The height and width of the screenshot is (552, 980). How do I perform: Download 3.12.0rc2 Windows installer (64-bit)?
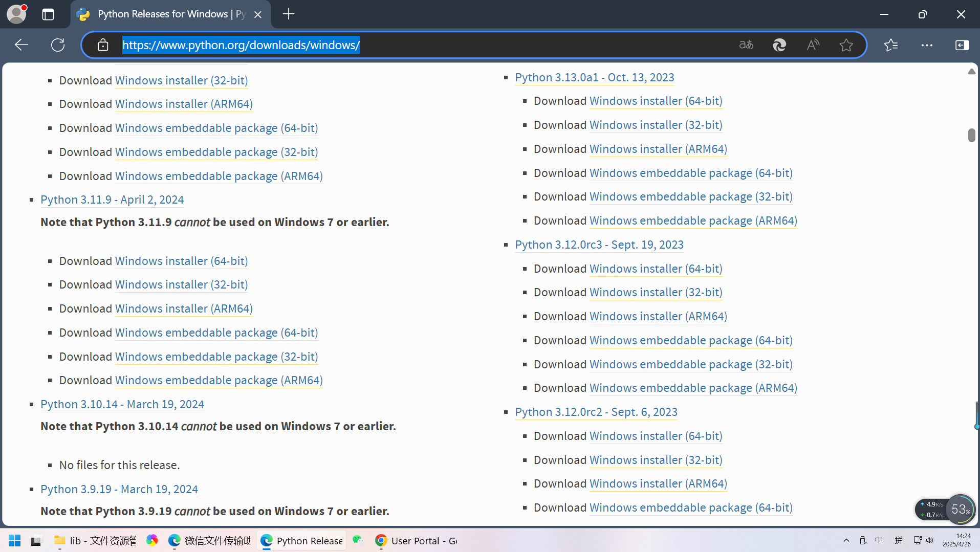pyautogui.click(x=656, y=436)
